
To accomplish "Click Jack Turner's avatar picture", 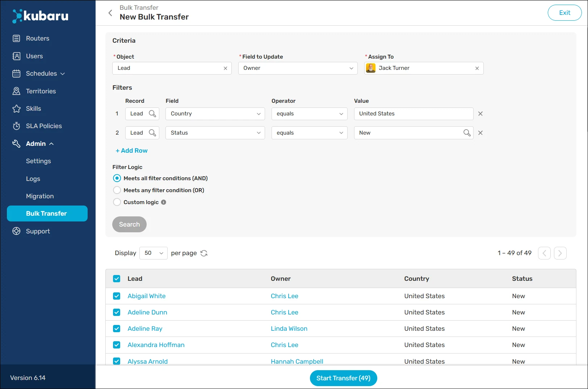I will click(371, 68).
